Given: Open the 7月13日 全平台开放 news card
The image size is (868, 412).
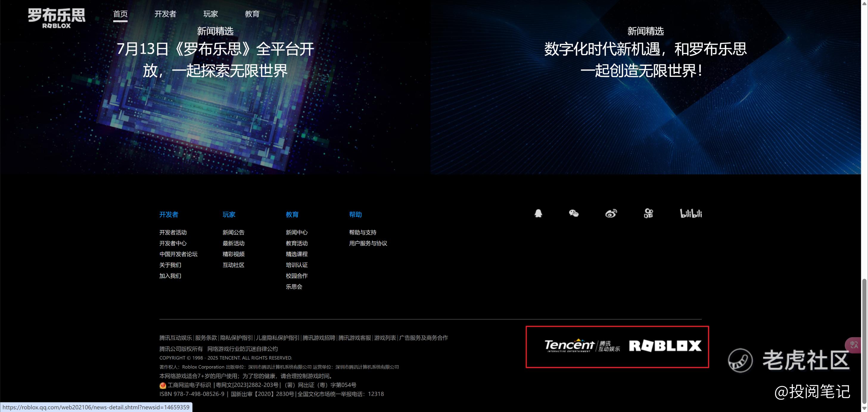Looking at the screenshot, I should (x=215, y=87).
